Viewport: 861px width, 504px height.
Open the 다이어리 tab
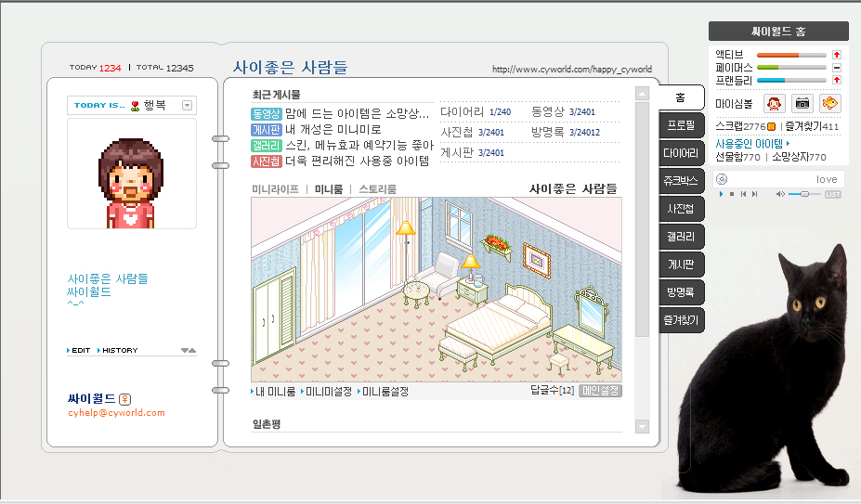click(681, 153)
